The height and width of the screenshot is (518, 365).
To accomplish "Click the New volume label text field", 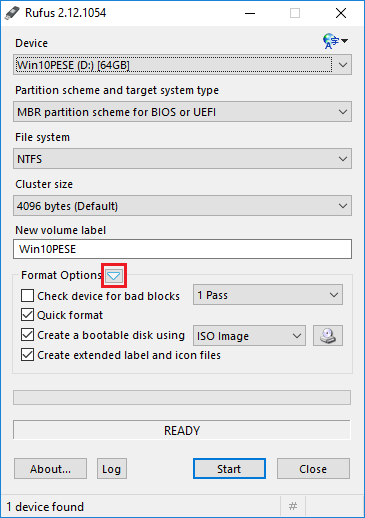I will [182, 249].
